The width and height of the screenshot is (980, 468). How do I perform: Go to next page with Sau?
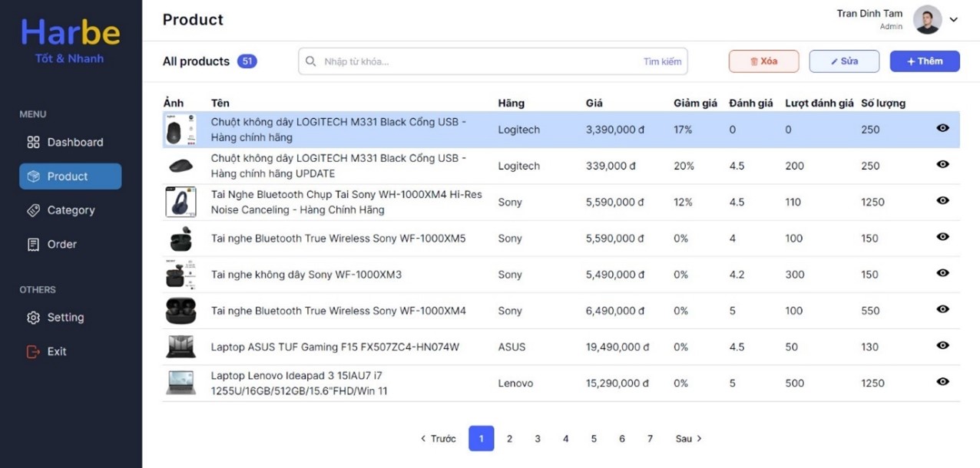click(689, 439)
